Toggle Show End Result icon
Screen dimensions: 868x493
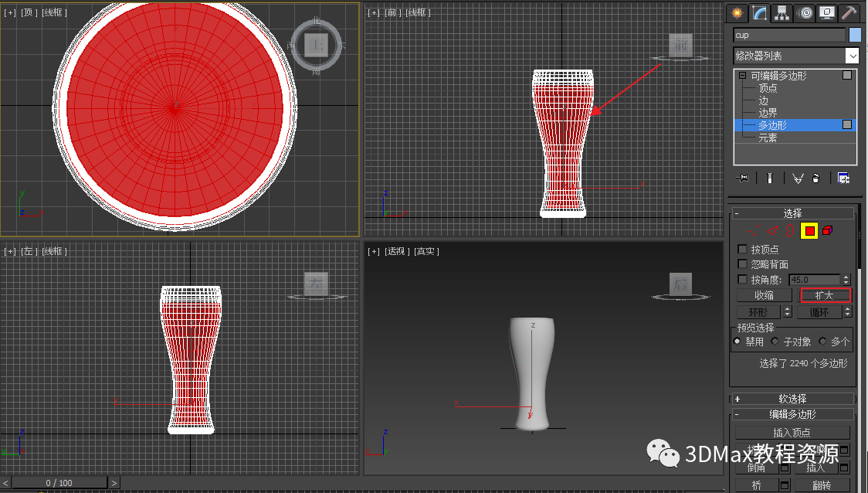click(x=769, y=178)
